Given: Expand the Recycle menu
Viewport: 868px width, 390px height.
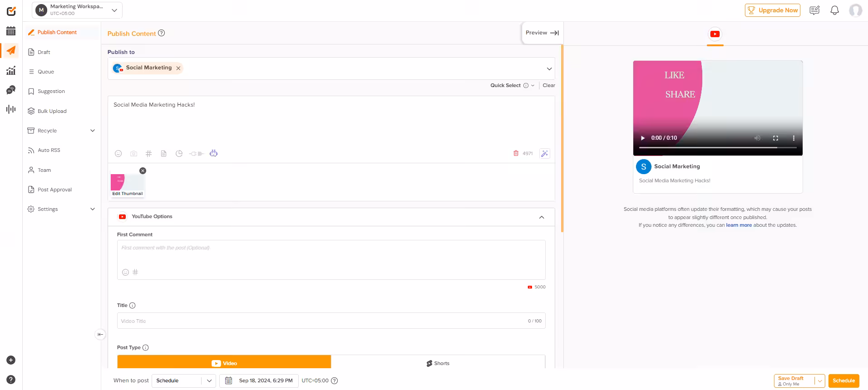Looking at the screenshot, I should (93, 131).
